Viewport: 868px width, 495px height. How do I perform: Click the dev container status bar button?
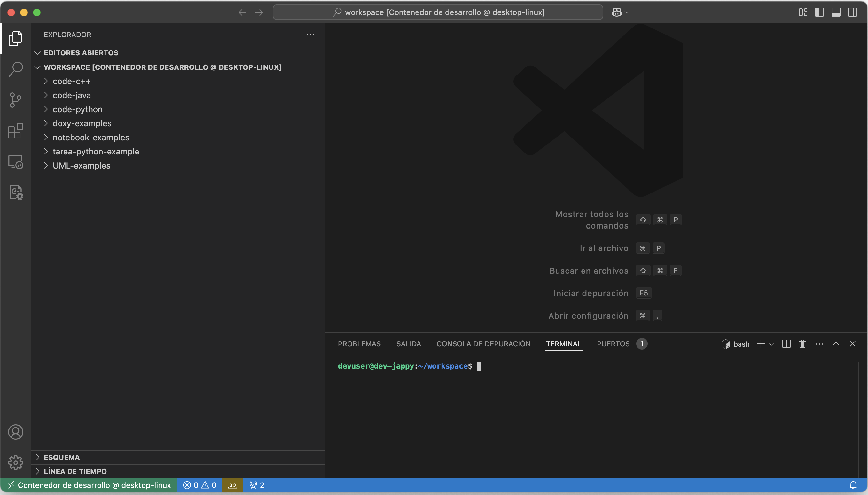89,485
